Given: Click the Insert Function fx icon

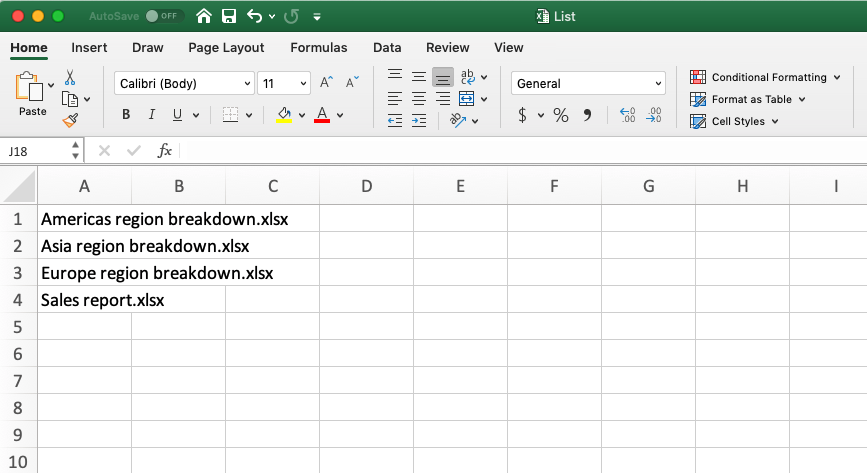Looking at the screenshot, I should [x=165, y=150].
